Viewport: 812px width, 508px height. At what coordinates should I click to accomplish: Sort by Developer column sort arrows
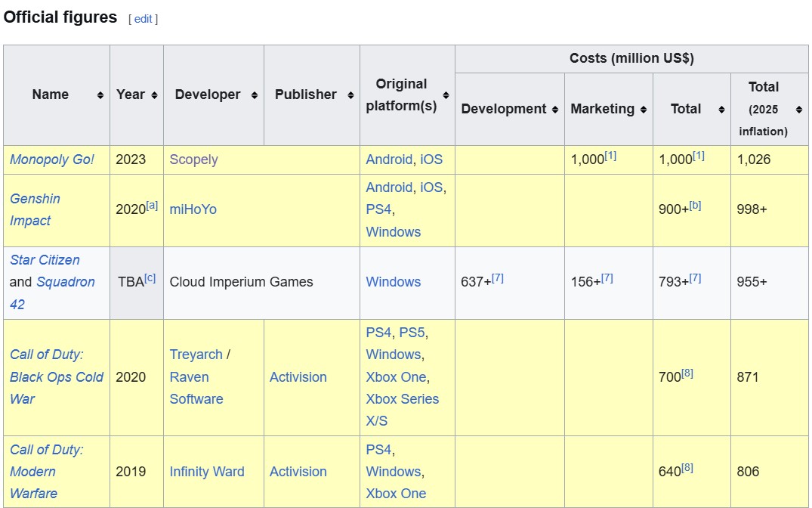pos(255,94)
